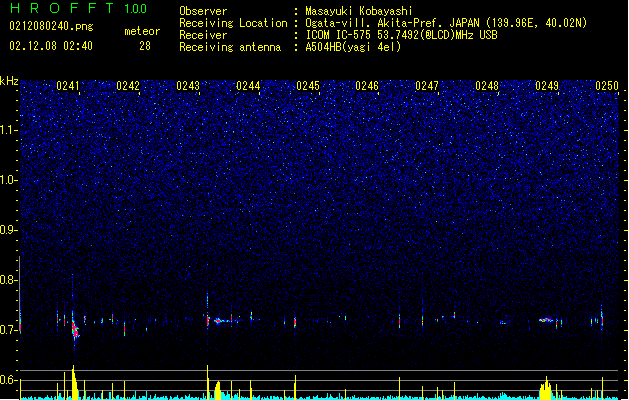
Task: Click the 'meteor' label
Action: pyautogui.click(x=142, y=31)
